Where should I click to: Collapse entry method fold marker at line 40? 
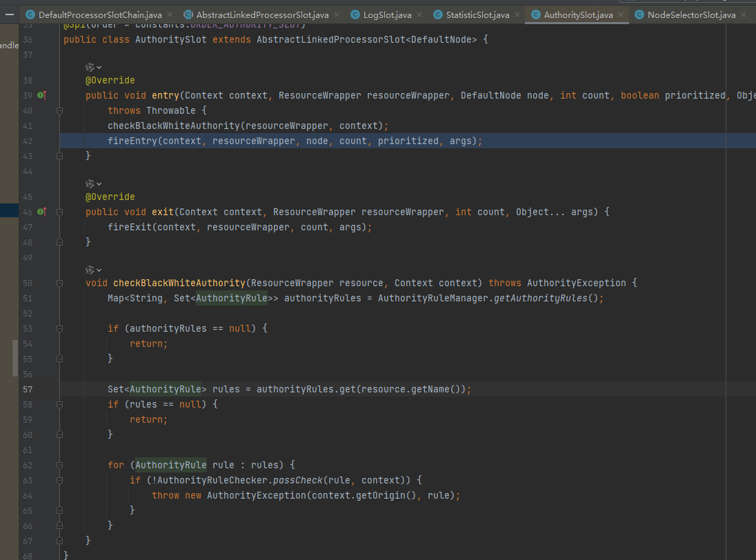coord(60,111)
